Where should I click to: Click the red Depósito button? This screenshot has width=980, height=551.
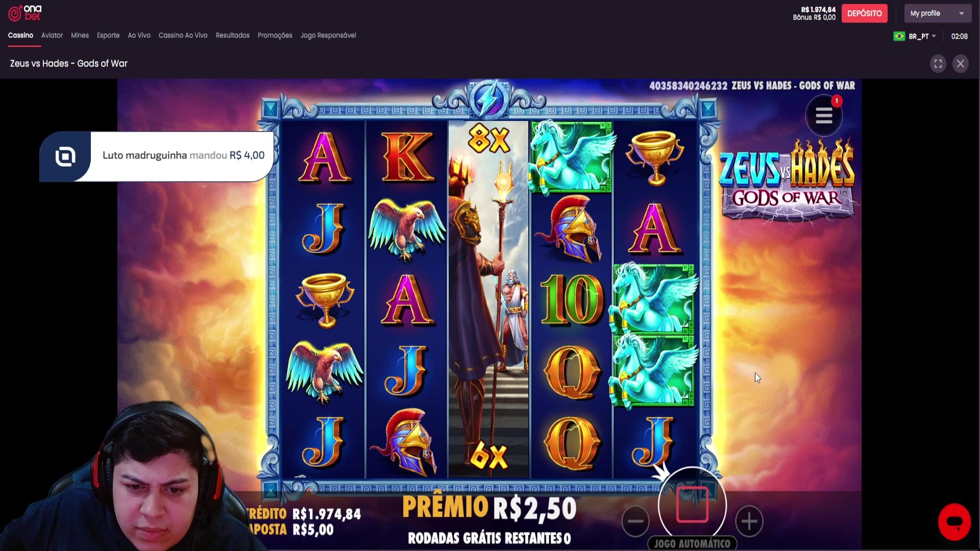(864, 13)
